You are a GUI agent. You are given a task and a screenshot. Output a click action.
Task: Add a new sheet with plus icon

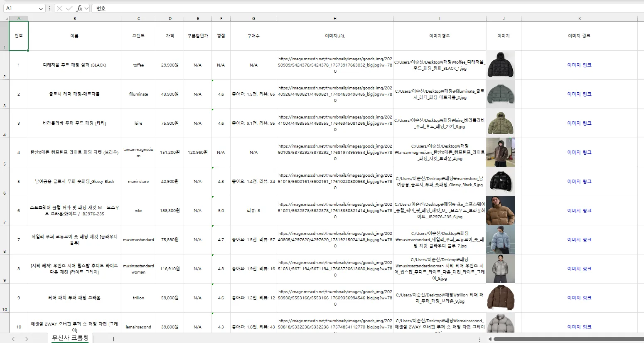pos(113,339)
